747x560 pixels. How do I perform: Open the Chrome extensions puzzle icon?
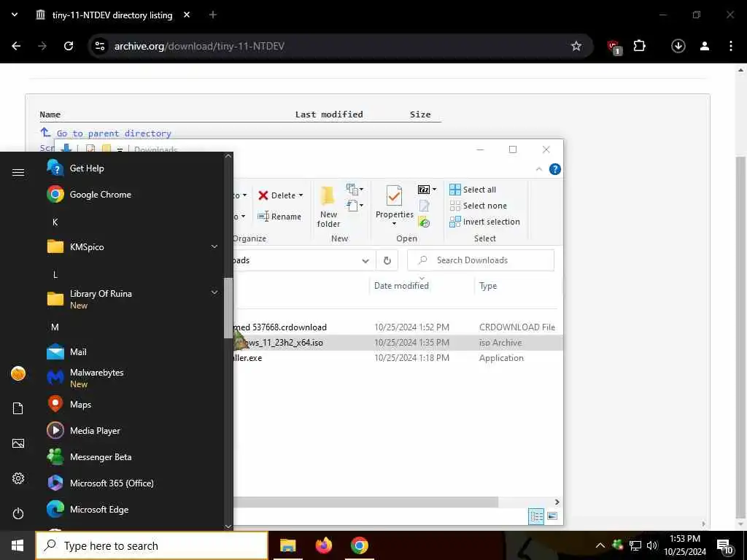coord(639,46)
